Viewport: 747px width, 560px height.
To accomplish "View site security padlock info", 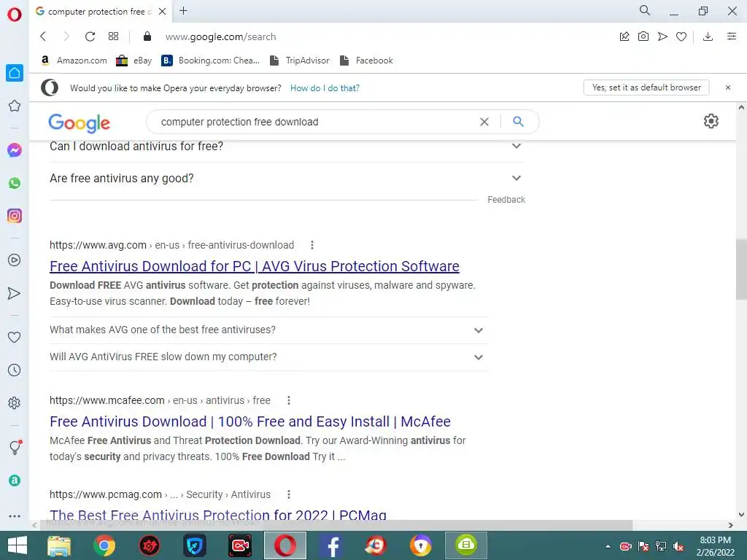I will point(147,36).
